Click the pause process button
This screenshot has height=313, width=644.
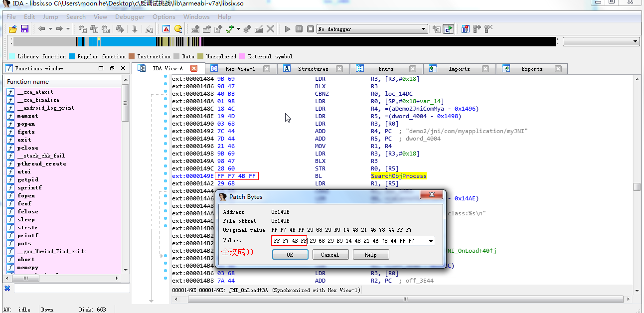pyautogui.click(x=299, y=29)
